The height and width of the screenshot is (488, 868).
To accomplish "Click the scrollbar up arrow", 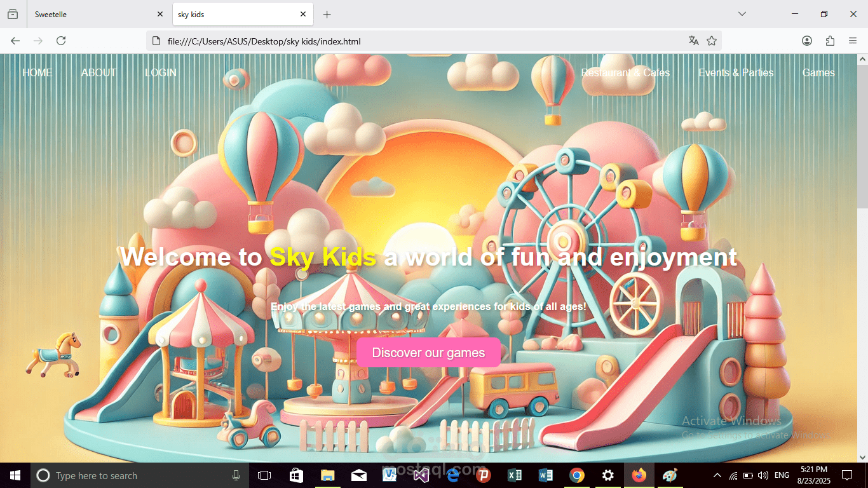I will 862,60.
